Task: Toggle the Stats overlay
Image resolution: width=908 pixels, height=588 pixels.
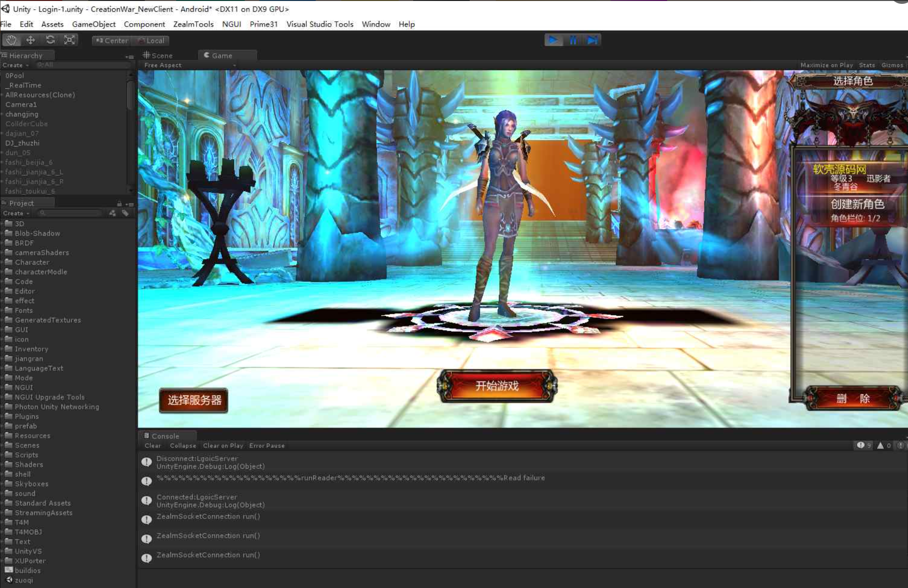Action: pyautogui.click(x=867, y=65)
